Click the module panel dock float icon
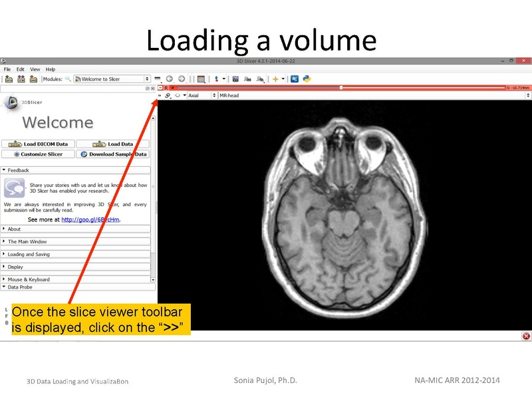The width and height of the screenshot is (532, 399). [x=147, y=88]
